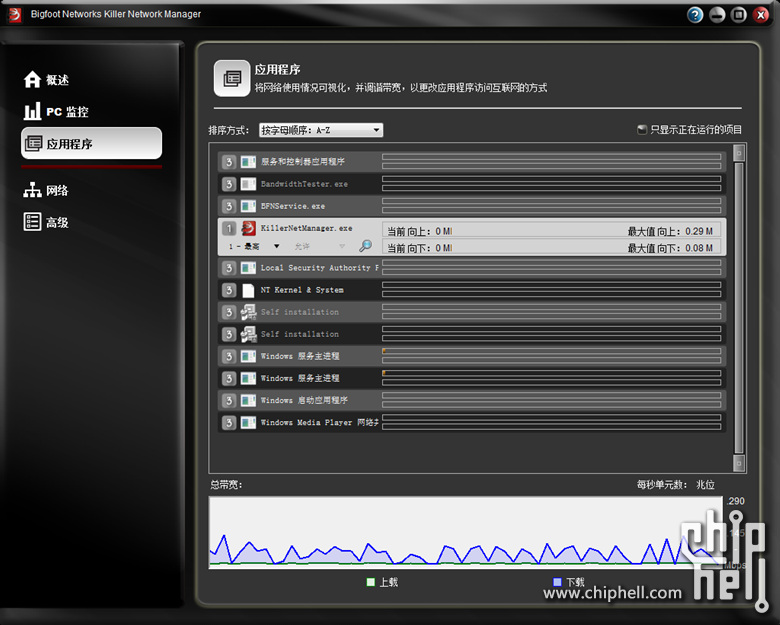Click the application list scrollbar track
Image resolution: width=780 pixels, height=625 pixels.
739,308
